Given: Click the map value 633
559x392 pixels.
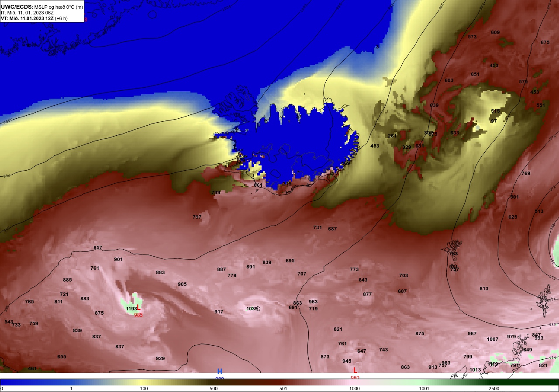Looking at the screenshot, I should (455, 133).
